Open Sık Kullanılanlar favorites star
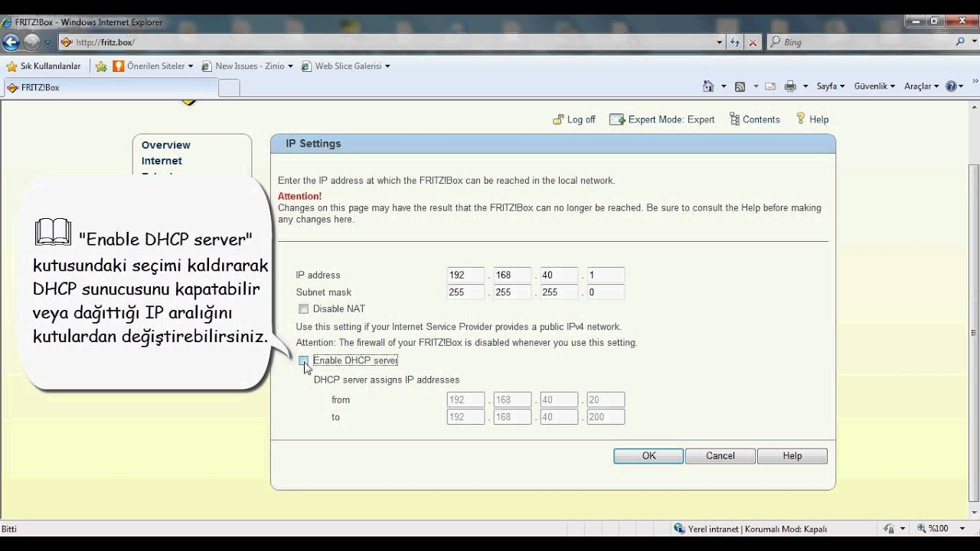 coord(44,67)
